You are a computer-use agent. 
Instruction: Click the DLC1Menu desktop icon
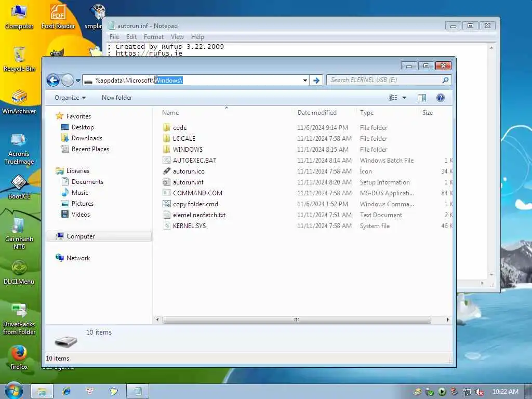(x=19, y=272)
